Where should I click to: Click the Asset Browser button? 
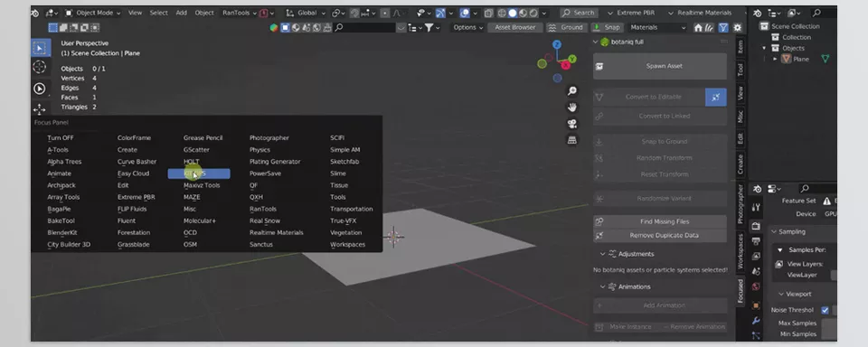(514, 27)
